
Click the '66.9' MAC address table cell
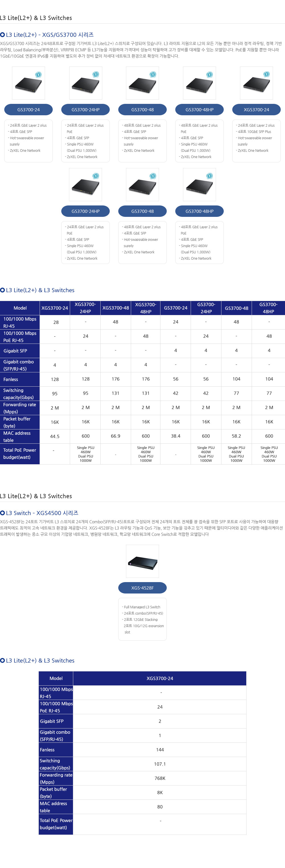pyautogui.click(x=116, y=436)
